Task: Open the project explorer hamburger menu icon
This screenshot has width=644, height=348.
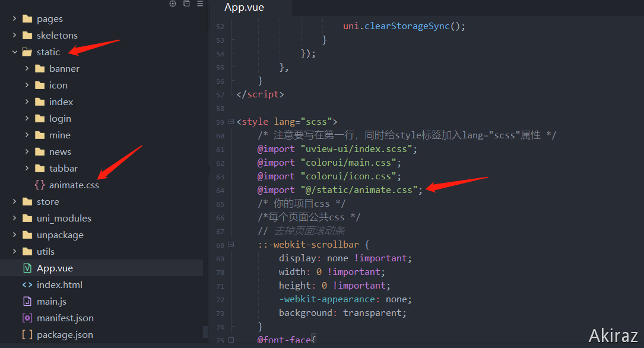Action: (200, 4)
